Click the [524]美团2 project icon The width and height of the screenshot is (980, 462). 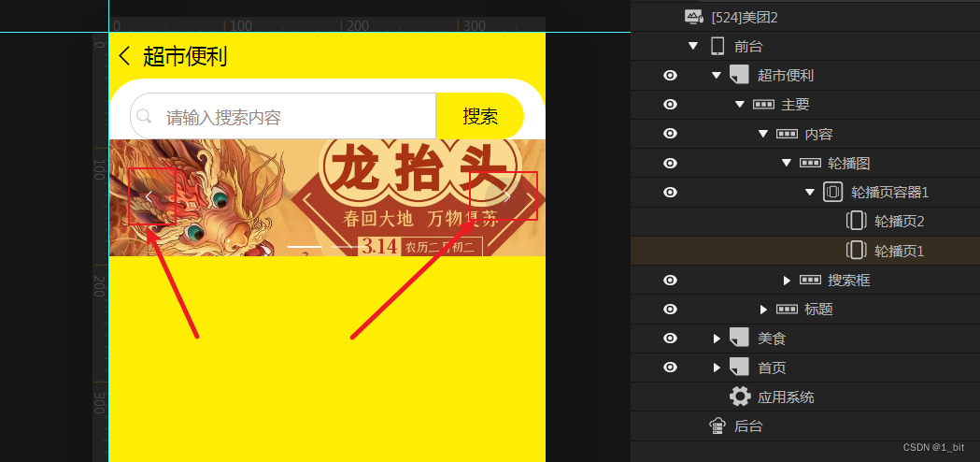click(x=693, y=17)
